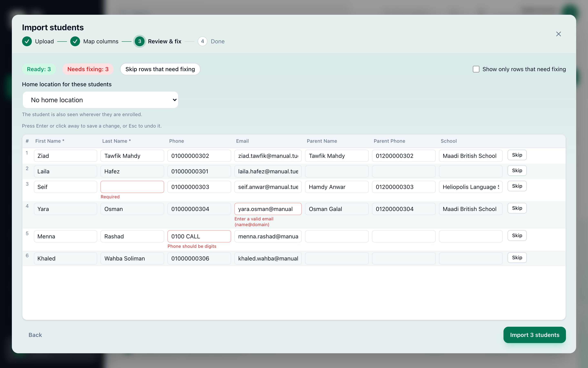Edit the phone field 01000000302
This screenshot has width=588, height=368.
(199, 156)
